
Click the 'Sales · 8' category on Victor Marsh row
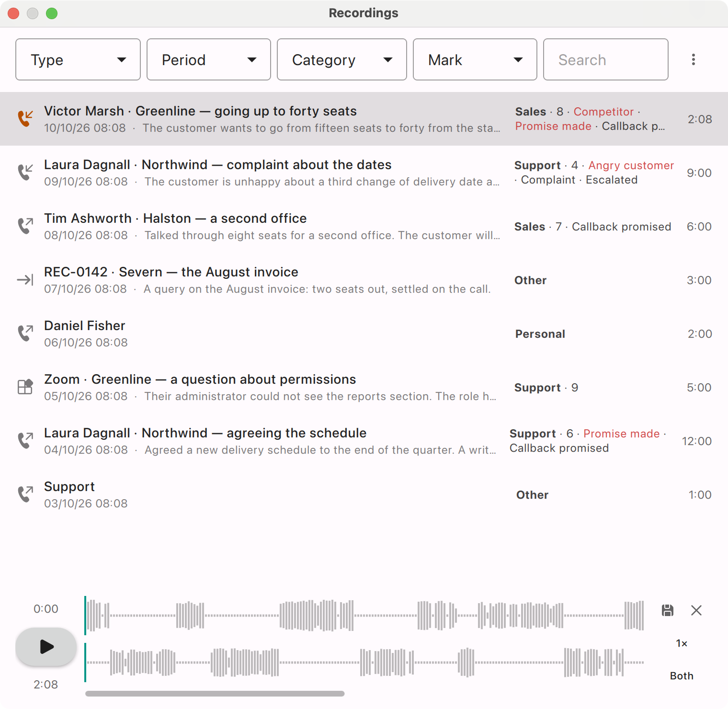(539, 112)
